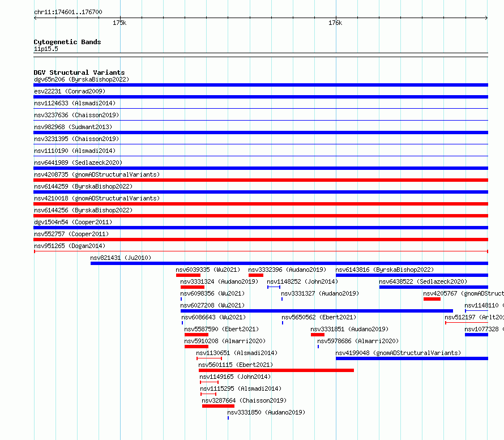Click nsv3331324 (Audano2019) label
This screenshot has height=440, width=504.
pos(219,281)
